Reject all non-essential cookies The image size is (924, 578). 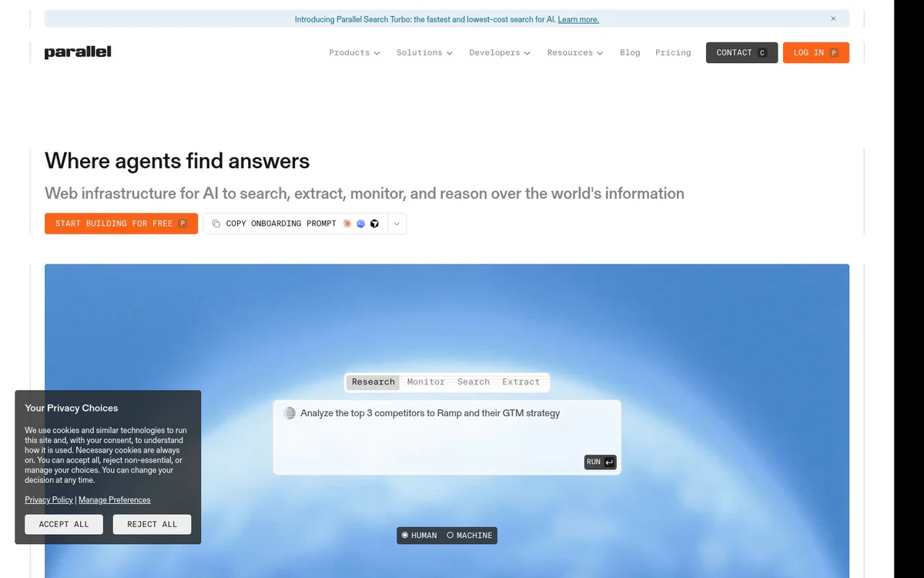coord(152,524)
